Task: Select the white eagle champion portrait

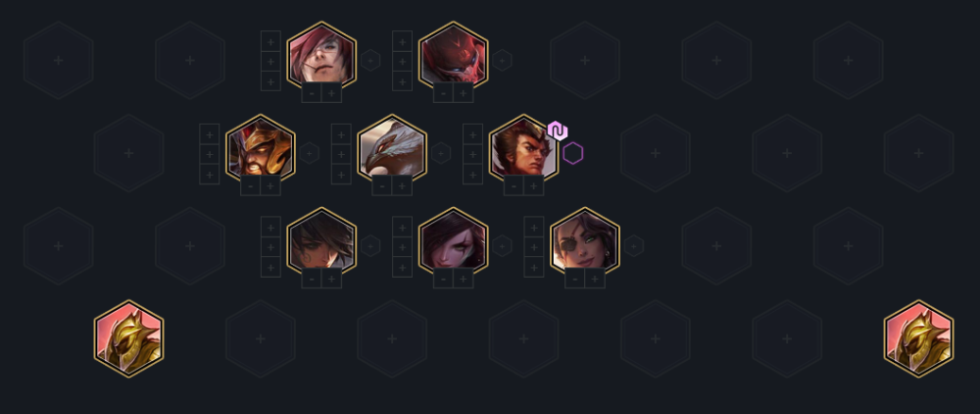Action: 392,149
